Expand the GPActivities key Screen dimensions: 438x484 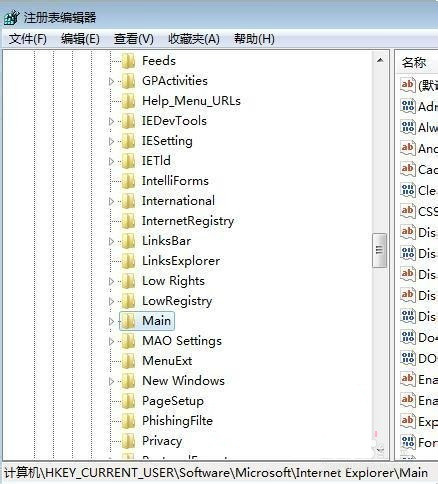pyautogui.click(x=111, y=81)
